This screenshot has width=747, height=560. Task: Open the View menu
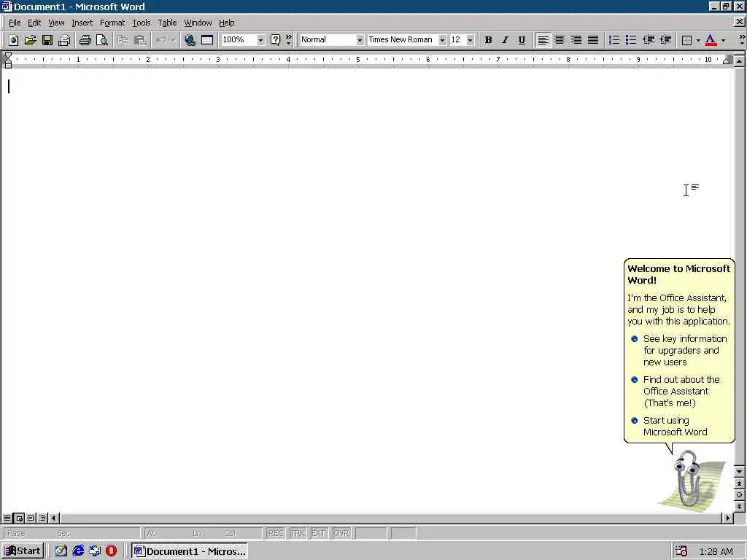(x=55, y=23)
